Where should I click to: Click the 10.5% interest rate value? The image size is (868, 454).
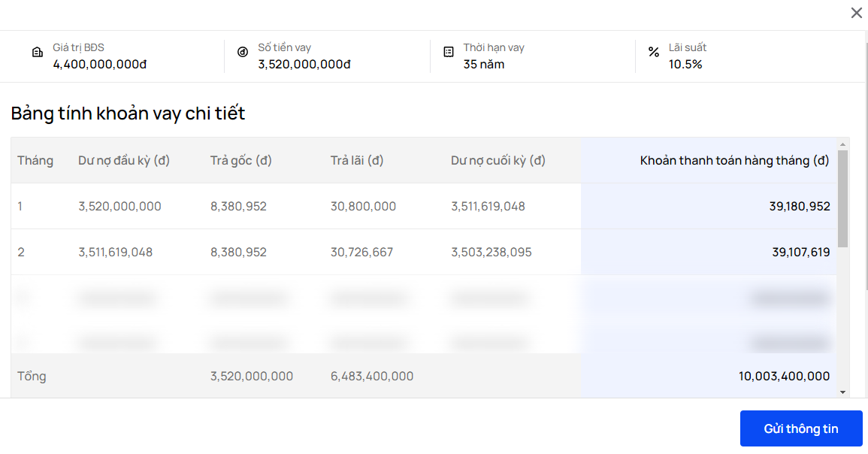pyautogui.click(x=685, y=64)
